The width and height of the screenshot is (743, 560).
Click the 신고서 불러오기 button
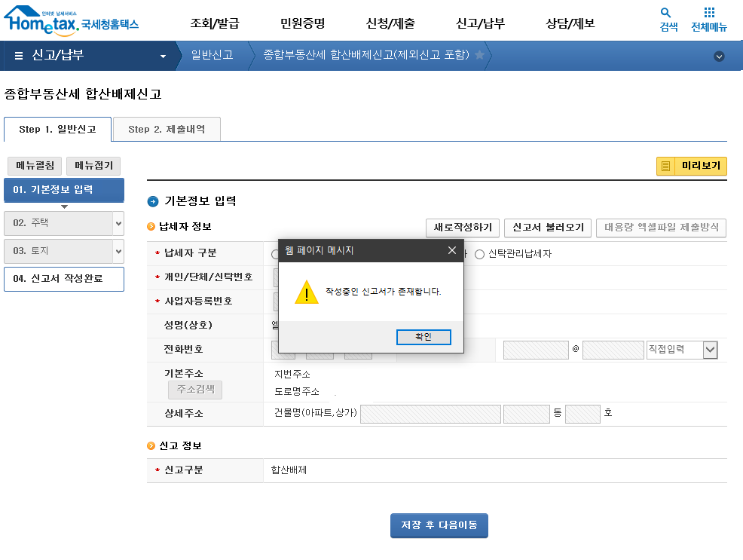(548, 228)
